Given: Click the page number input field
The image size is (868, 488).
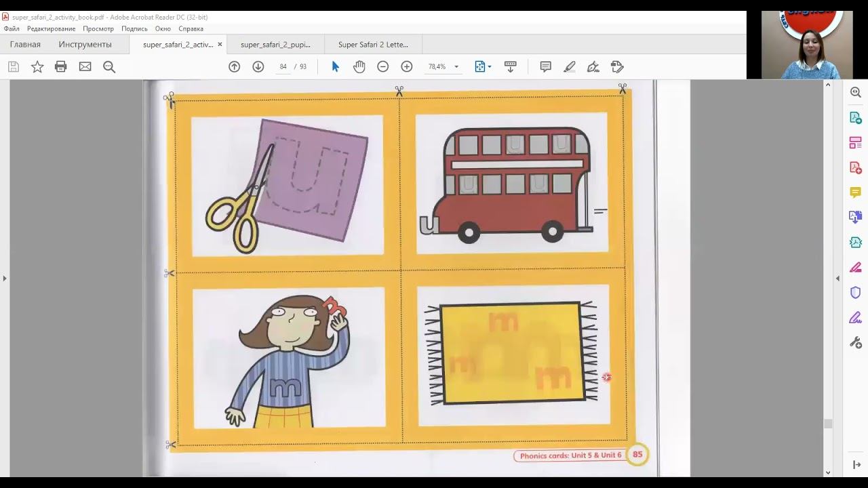Looking at the screenshot, I should [283, 66].
